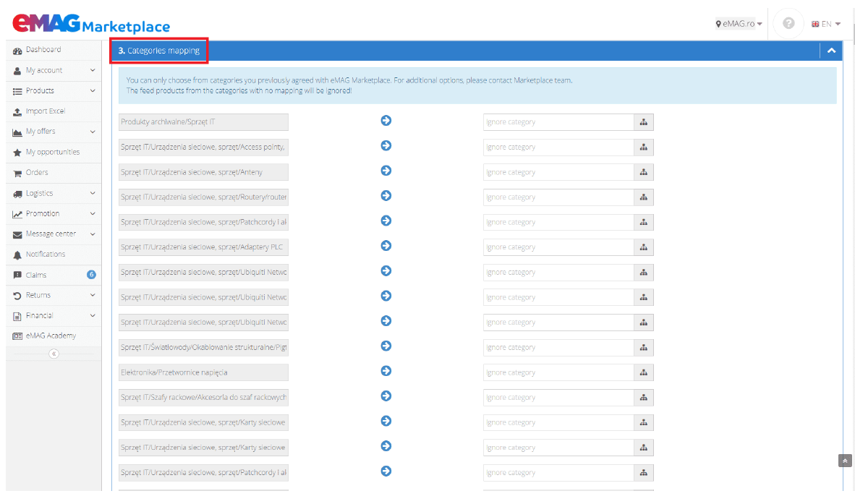
Task: Click the My opportunities star icon
Action: coord(17,153)
